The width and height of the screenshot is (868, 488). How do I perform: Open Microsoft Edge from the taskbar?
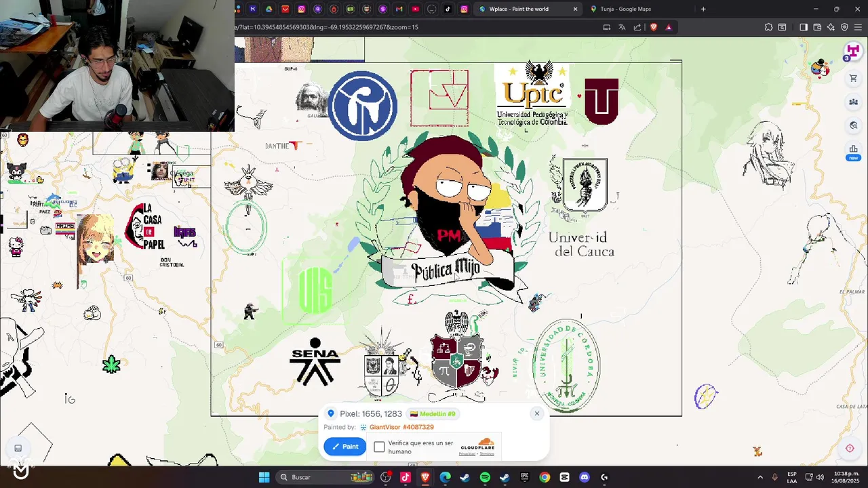click(445, 477)
